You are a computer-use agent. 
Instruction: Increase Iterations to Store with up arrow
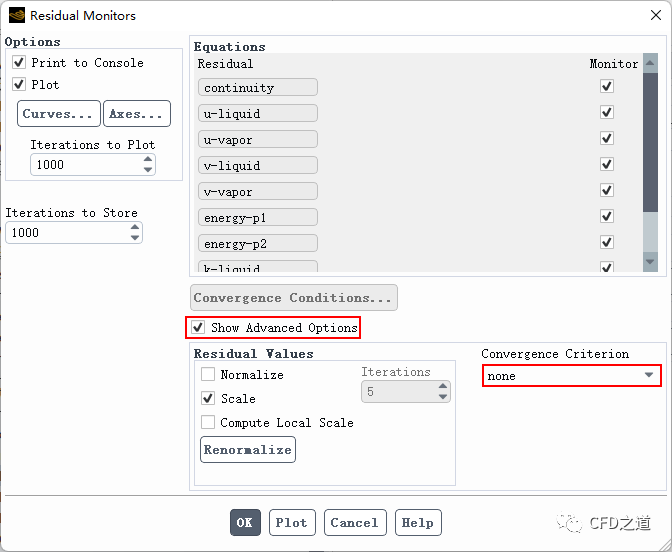point(135,227)
